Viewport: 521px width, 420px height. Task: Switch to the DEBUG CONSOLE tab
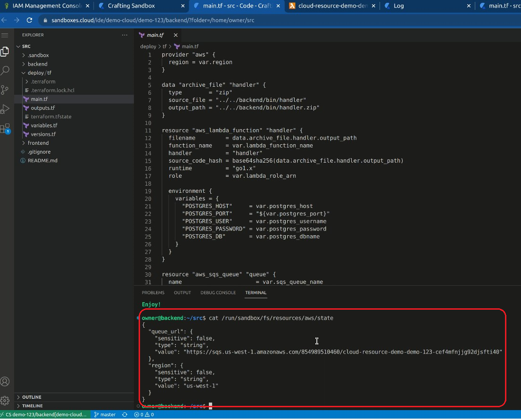coord(218,293)
